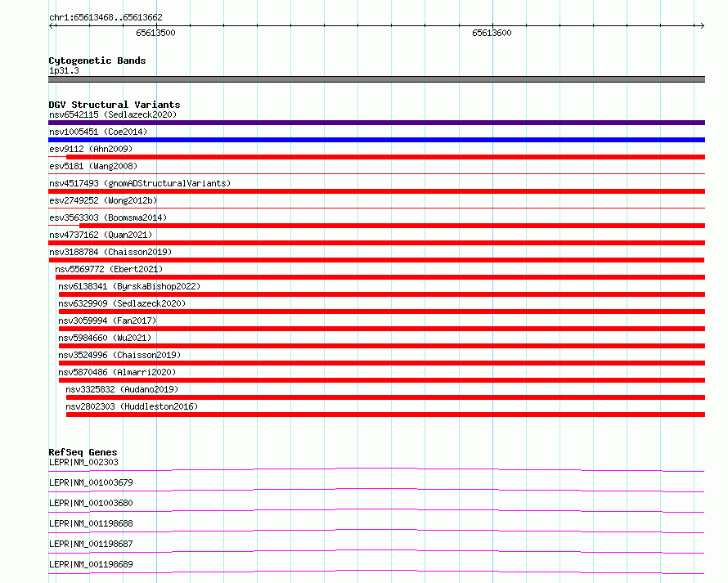Select nsv5870486 (Almarri2020) variant label
The image size is (728, 583).
pos(116,372)
